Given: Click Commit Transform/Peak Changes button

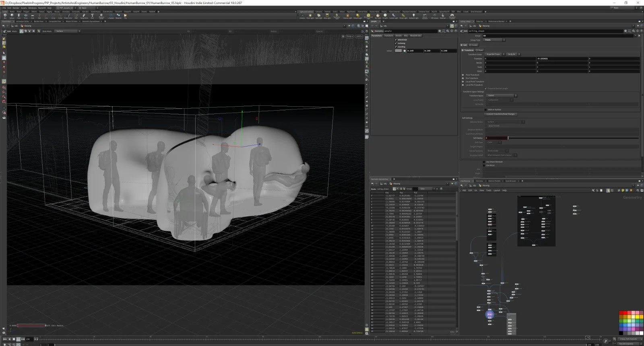Looking at the screenshot, I should (500, 114).
